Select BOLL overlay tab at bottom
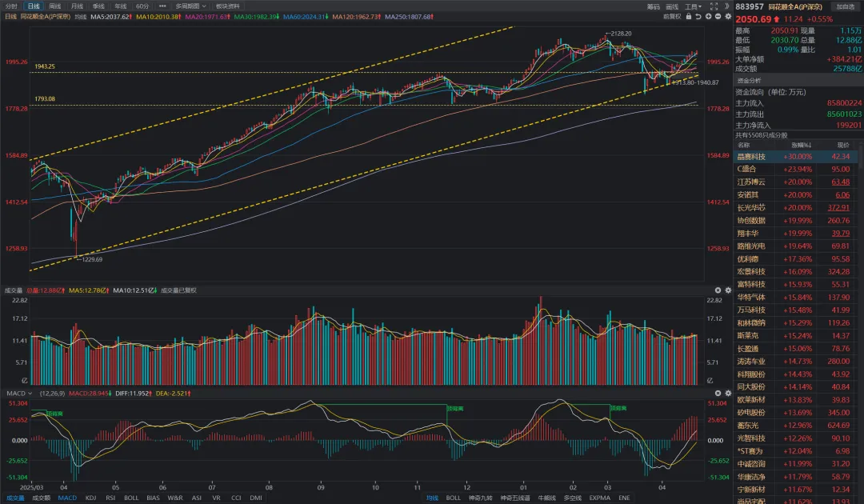This screenshot has width=864, height=504. (453, 498)
